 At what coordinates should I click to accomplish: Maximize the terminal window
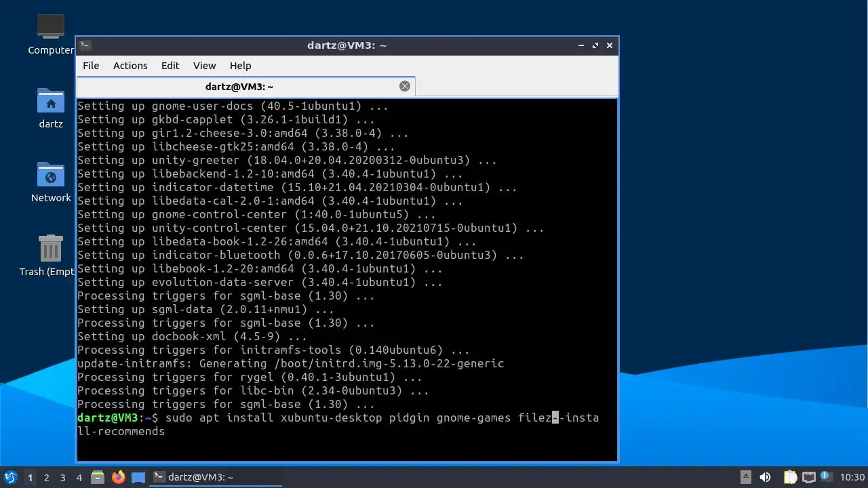595,45
